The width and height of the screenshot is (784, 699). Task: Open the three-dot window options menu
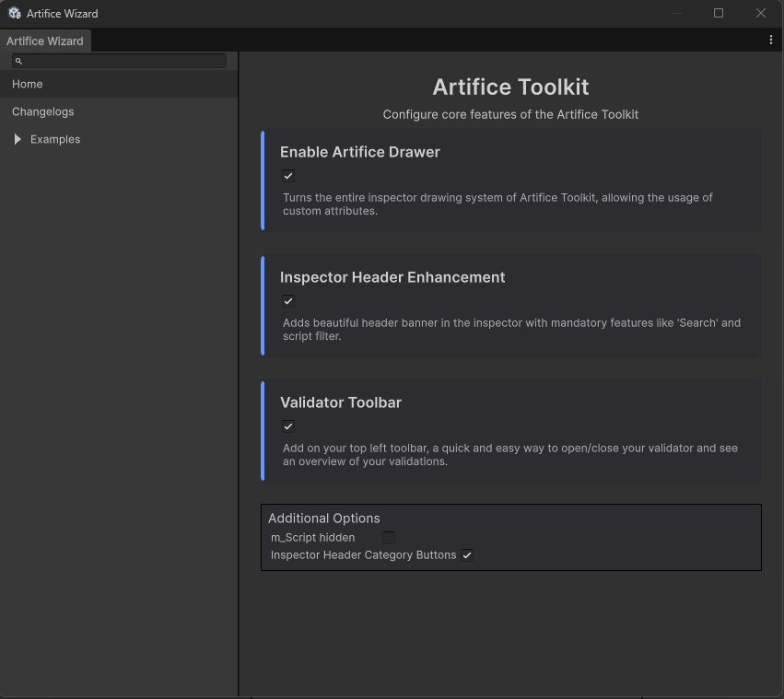coord(770,40)
